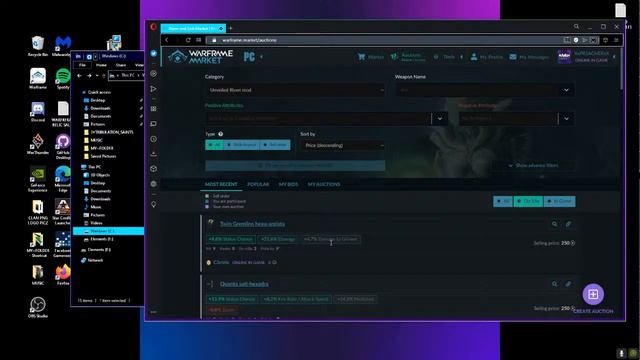Expand the Positive Attributes dropdown arrow
The width and height of the screenshot is (640, 360).
coord(440,118)
